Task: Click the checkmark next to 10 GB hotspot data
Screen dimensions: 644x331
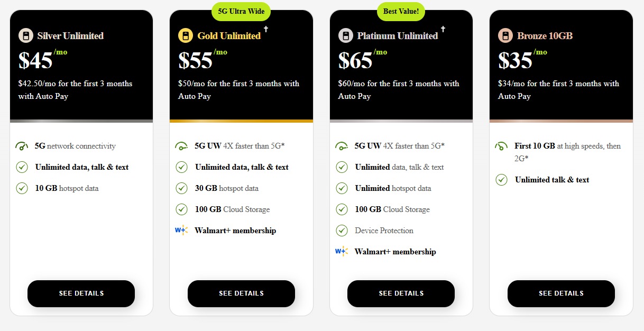Action: (x=22, y=188)
